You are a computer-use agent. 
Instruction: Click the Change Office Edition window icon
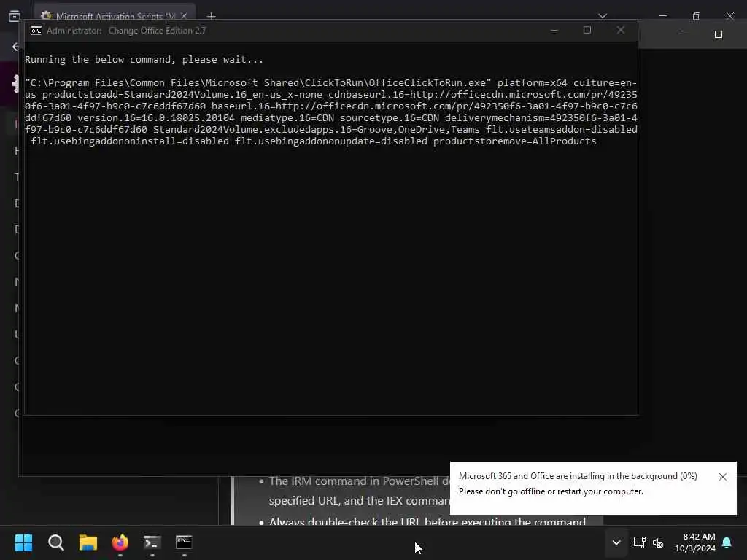[36, 31]
